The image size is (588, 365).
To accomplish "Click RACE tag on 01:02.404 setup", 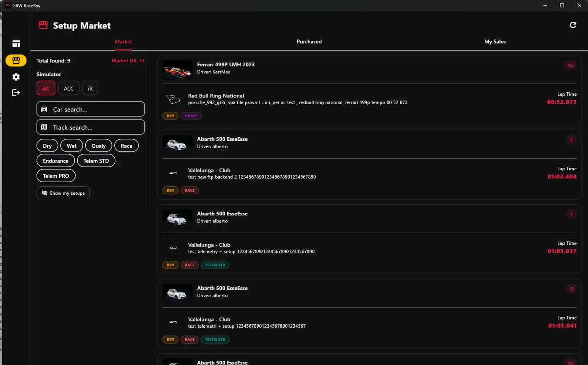I will 189,190.
